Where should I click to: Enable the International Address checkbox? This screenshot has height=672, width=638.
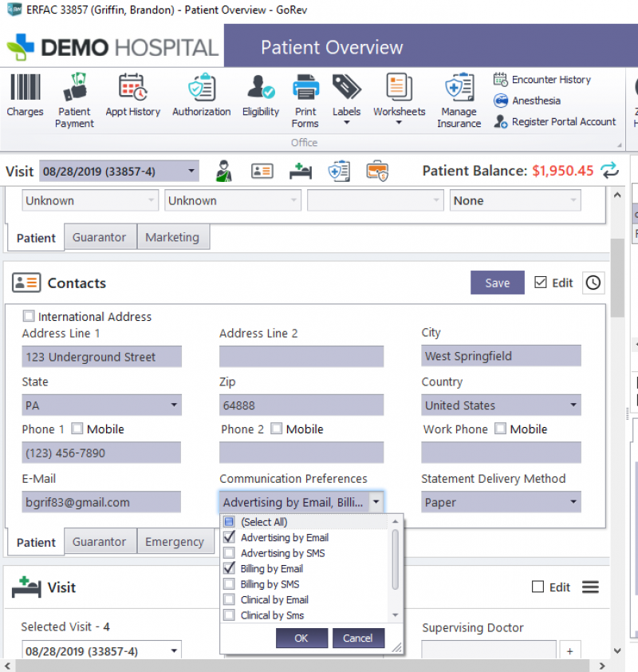coord(29,316)
